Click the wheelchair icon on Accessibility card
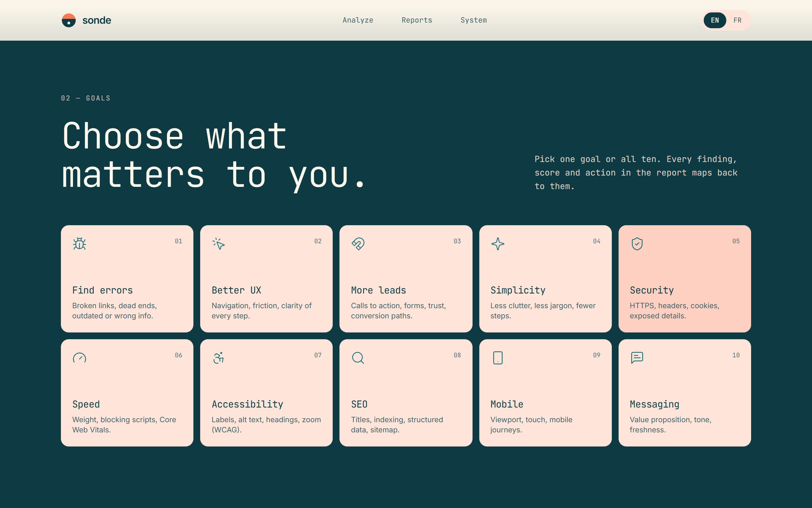Viewport: 812px width, 508px height. pos(219,358)
